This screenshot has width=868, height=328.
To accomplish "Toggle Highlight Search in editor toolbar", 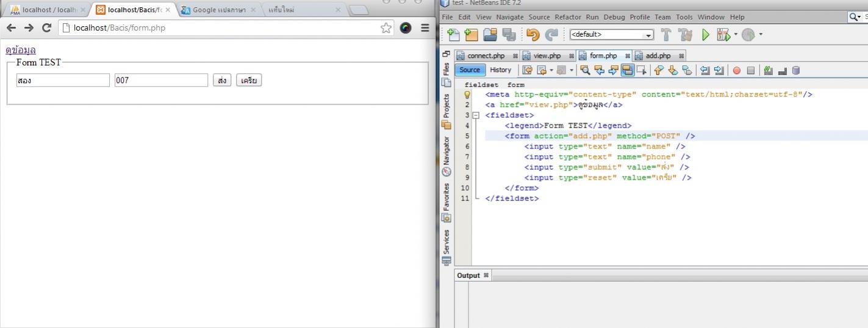I will [x=628, y=70].
